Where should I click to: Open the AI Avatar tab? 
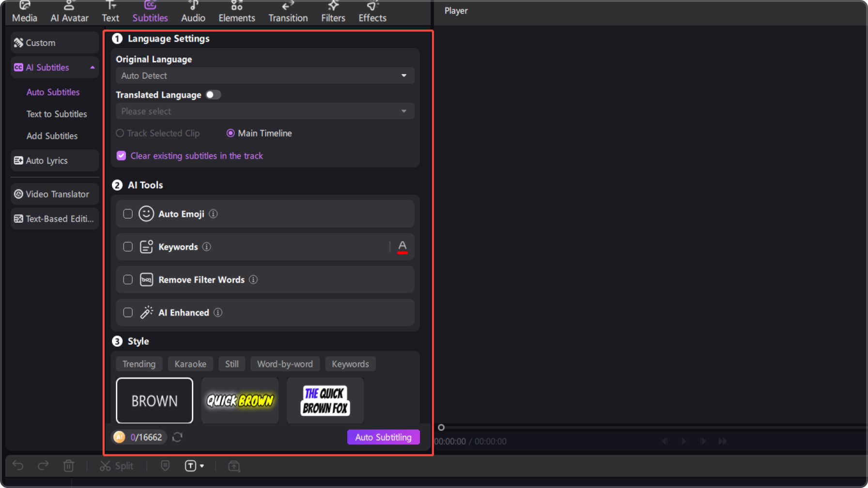(x=69, y=12)
